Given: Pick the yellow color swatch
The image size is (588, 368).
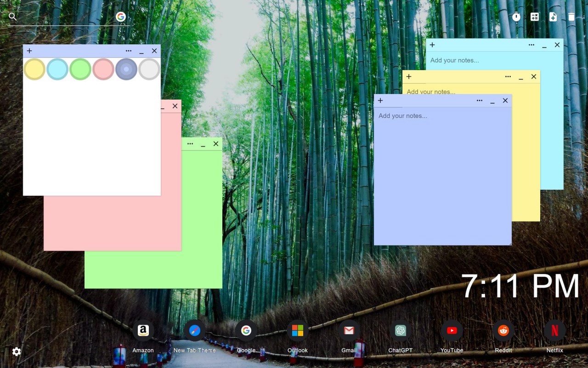Looking at the screenshot, I should click(x=34, y=69).
